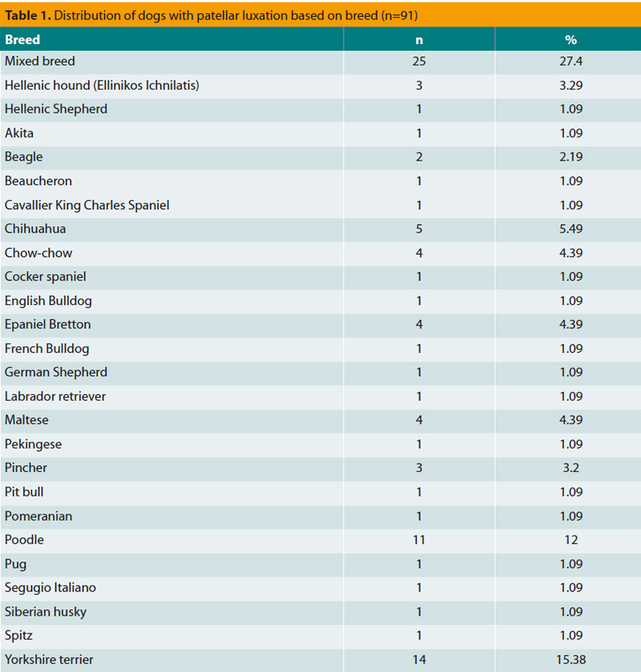Click the 'Cocker spaniel' breed cell
The image size is (641, 672).
pyautogui.click(x=46, y=277)
